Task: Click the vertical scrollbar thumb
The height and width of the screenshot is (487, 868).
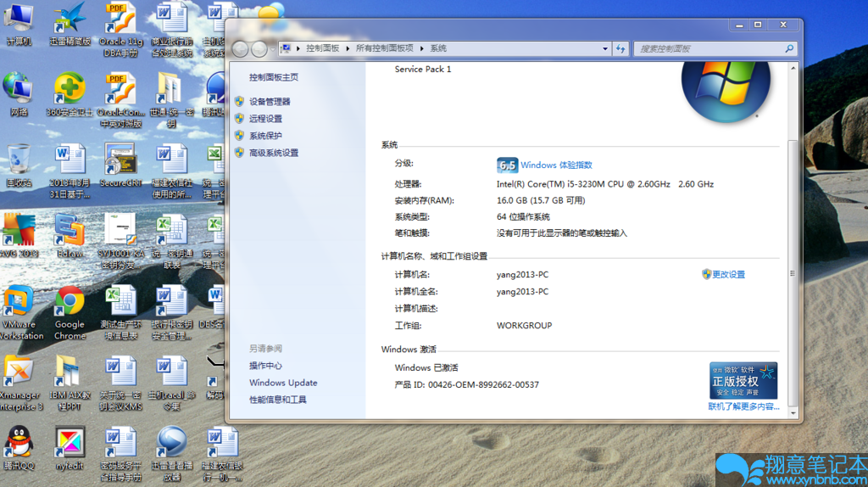Action: click(793, 273)
